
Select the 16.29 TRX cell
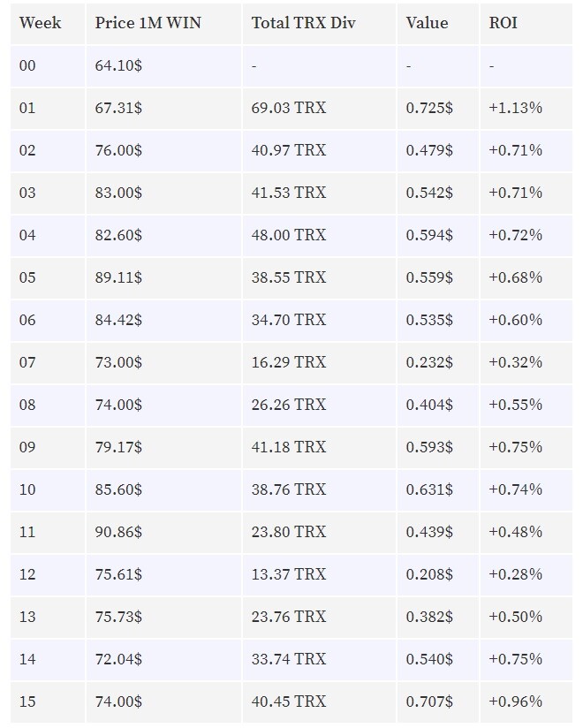(x=288, y=362)
